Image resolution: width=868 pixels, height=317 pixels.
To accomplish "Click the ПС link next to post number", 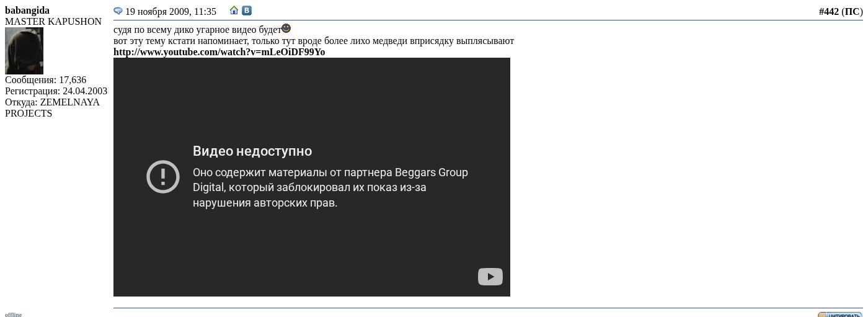I will (x=852, y=12).
